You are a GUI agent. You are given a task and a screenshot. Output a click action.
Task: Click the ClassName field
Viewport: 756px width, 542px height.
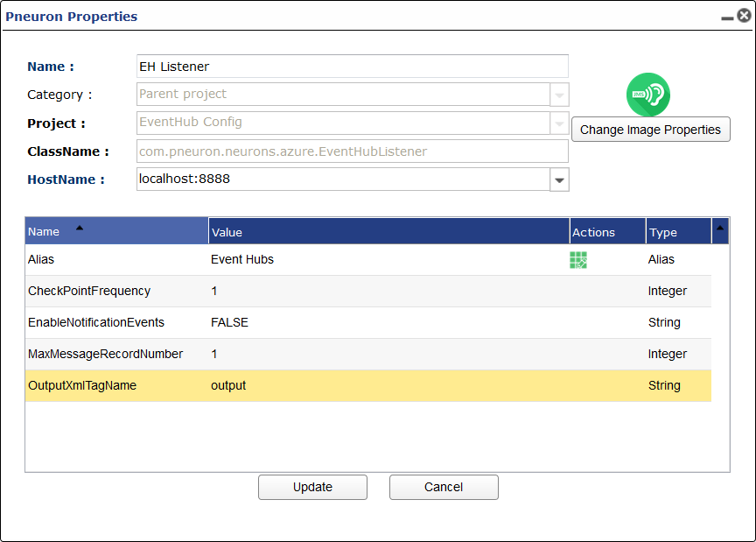click(x=353, y=151)
